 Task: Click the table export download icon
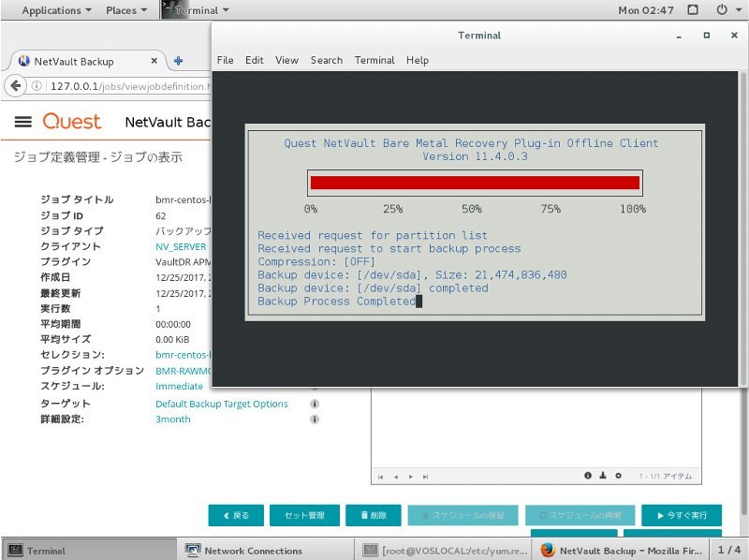pyautogui.click(x=603, y=476)
